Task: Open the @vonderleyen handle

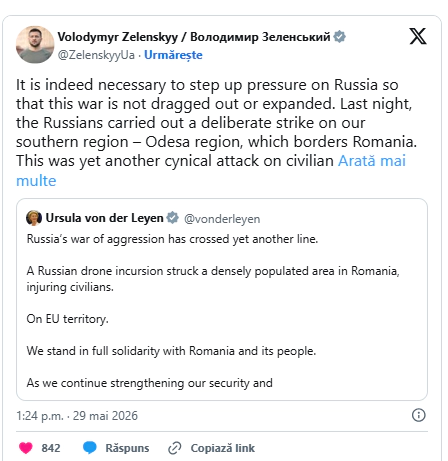Action: click(x=222, y=219)
